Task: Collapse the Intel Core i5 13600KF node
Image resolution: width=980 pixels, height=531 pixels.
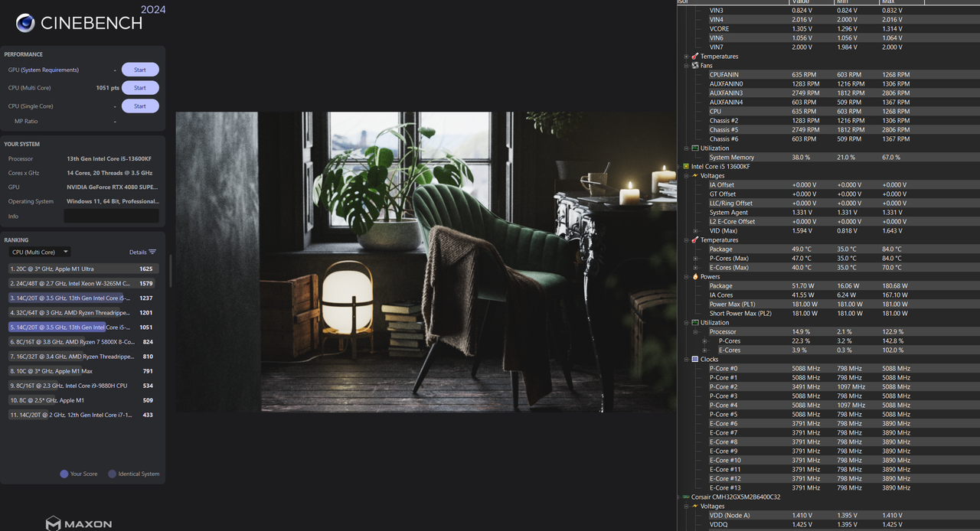Action: click(678, 167)
